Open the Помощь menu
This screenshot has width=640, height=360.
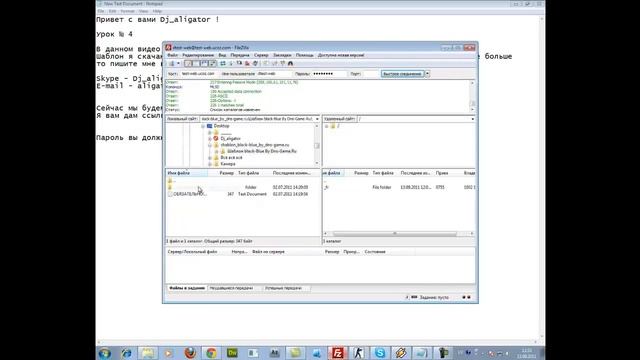point(304,55)
